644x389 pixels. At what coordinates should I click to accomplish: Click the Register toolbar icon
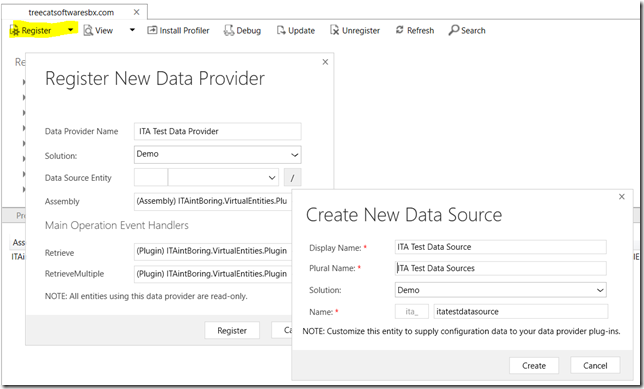point(14,30)
